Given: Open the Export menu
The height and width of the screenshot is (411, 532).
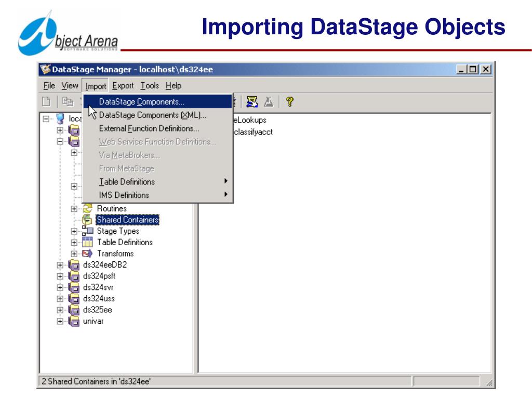Looking at the screenshot, I should [123, 86].
